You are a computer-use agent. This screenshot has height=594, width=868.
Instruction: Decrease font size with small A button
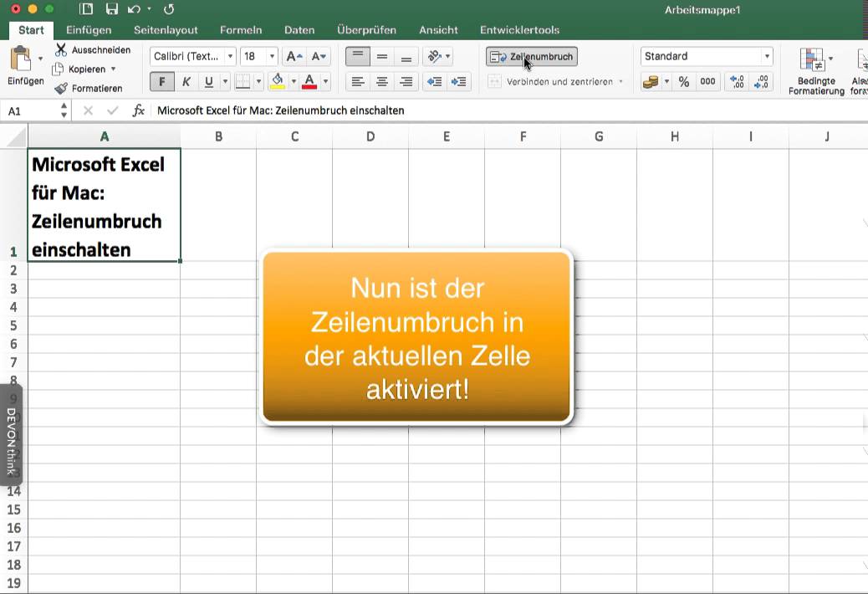point(319,56)
